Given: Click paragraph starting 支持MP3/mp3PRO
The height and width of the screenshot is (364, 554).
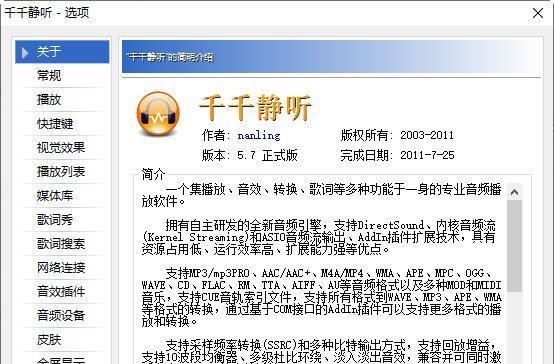Looking at the screenshot, I should point(322,297).
